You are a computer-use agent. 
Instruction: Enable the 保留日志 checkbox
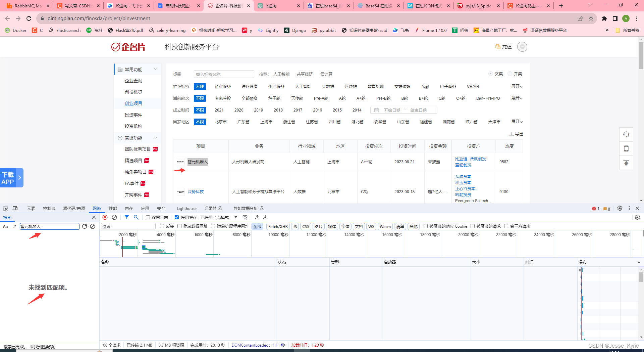click(x=148, y=217)
